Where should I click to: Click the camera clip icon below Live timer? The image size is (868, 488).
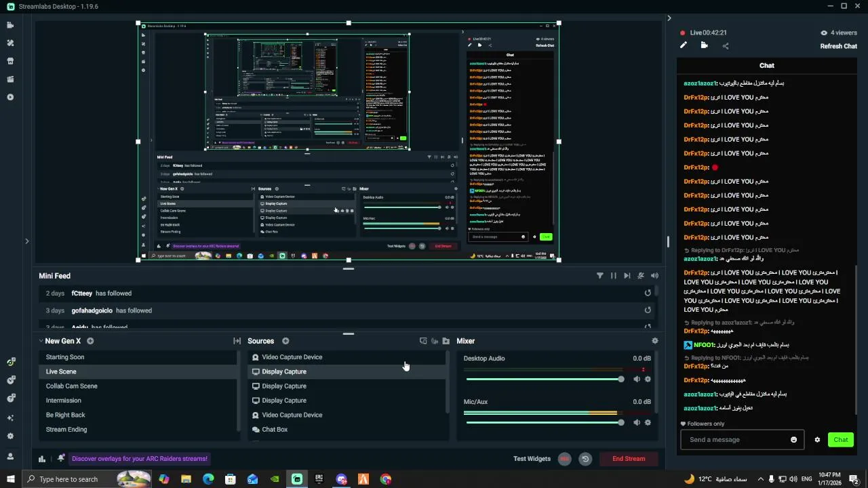[x=704, y=45]
